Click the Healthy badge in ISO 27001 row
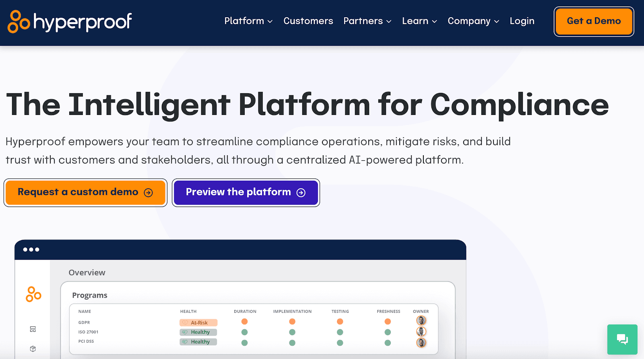644x359 pixels. (x=198, y=332)
